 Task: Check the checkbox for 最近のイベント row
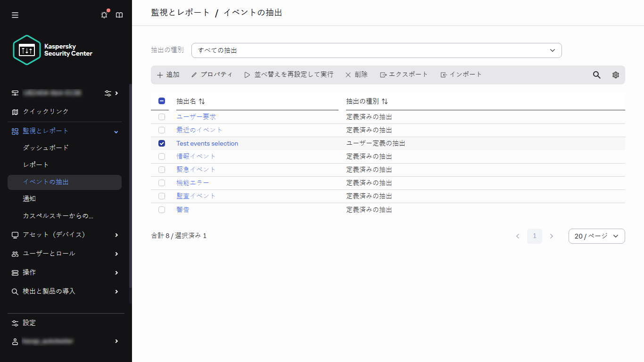coord(162,130)
